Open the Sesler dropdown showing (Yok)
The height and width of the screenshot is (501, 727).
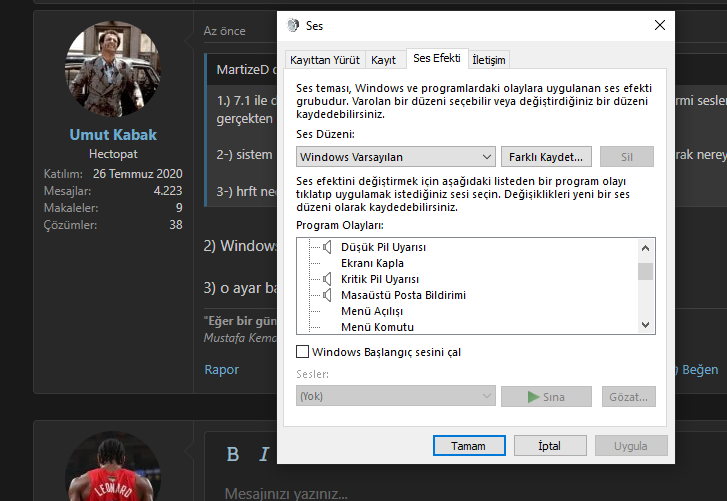[395, 396]
